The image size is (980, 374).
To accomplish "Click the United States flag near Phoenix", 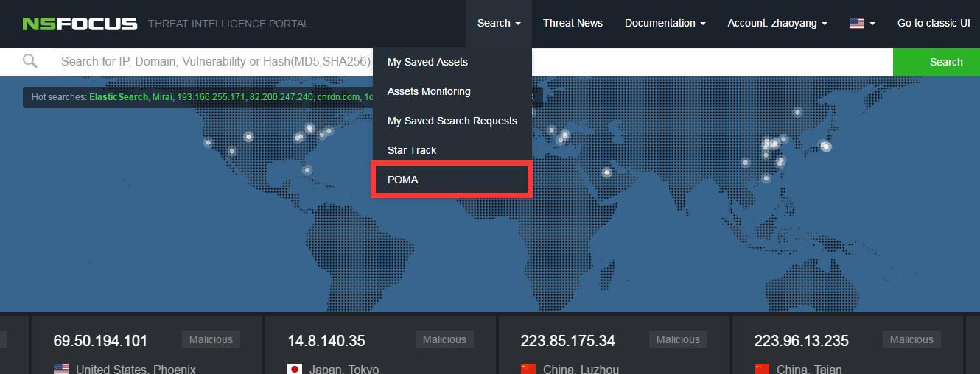I will (x=61, y=368).
